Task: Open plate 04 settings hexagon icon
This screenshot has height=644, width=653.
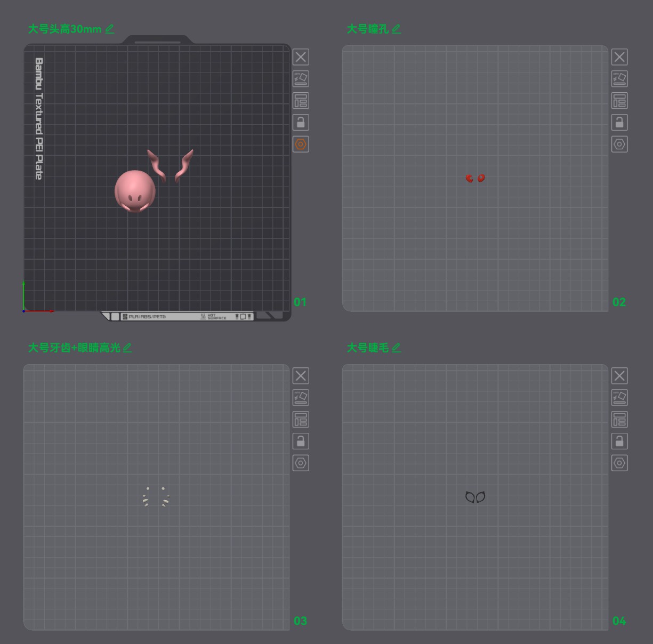Action: 619,463
